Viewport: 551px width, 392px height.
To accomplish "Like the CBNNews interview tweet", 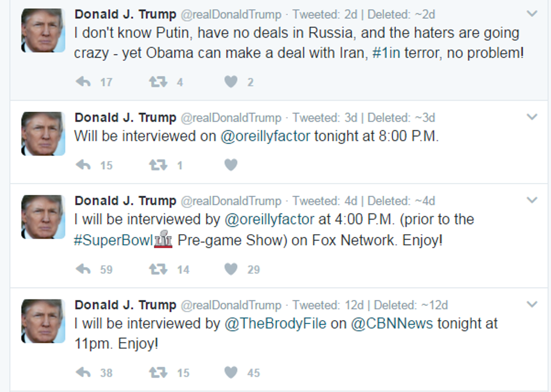I will 231,373.
